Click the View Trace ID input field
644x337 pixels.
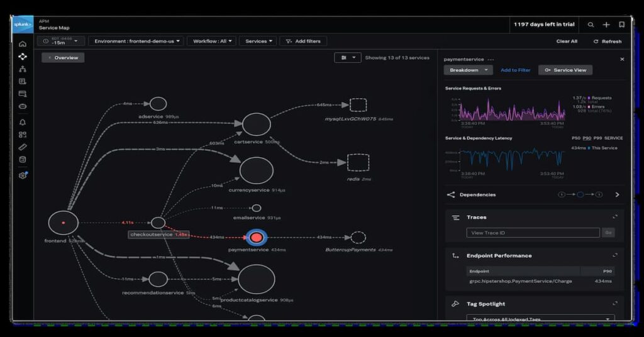pos(533,233)
